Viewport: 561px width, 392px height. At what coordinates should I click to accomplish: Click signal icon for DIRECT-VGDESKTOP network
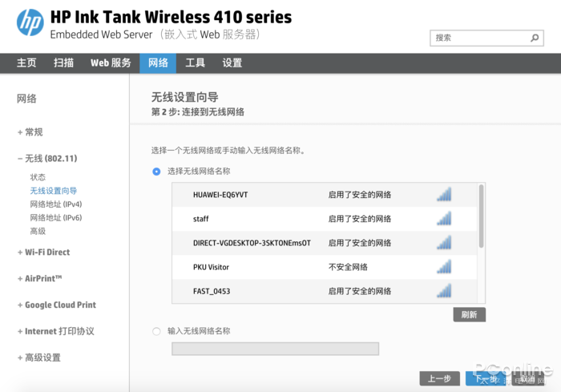point(444,243)
